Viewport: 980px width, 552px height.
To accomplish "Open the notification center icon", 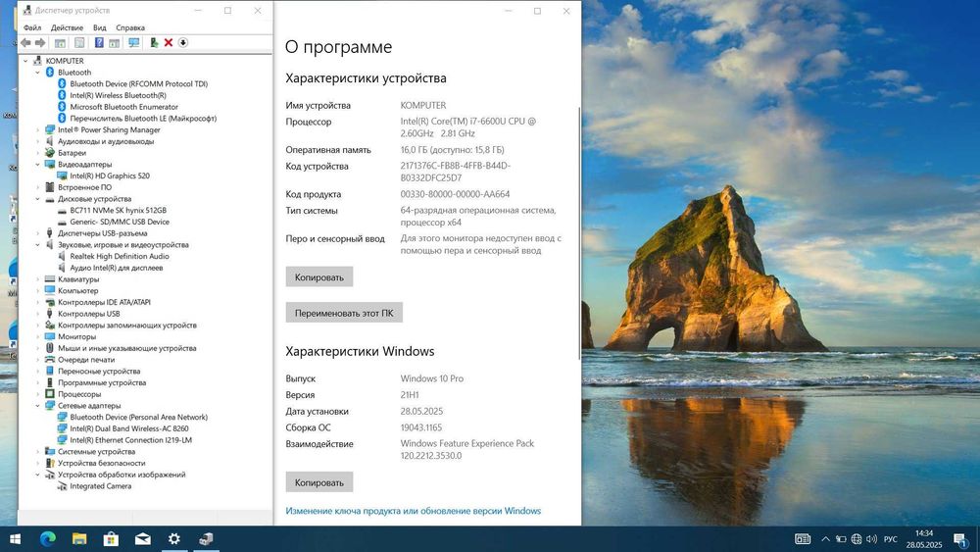I will tap(960, 539).
